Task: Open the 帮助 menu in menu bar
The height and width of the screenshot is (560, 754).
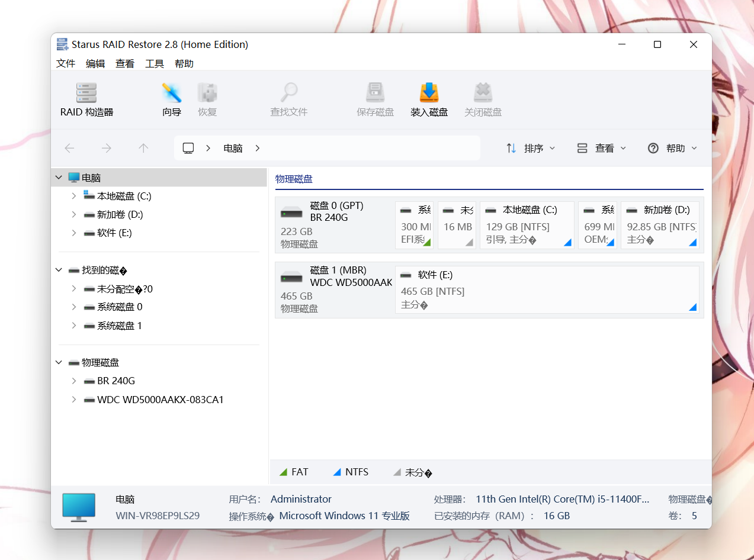Action: coord(184,63)
